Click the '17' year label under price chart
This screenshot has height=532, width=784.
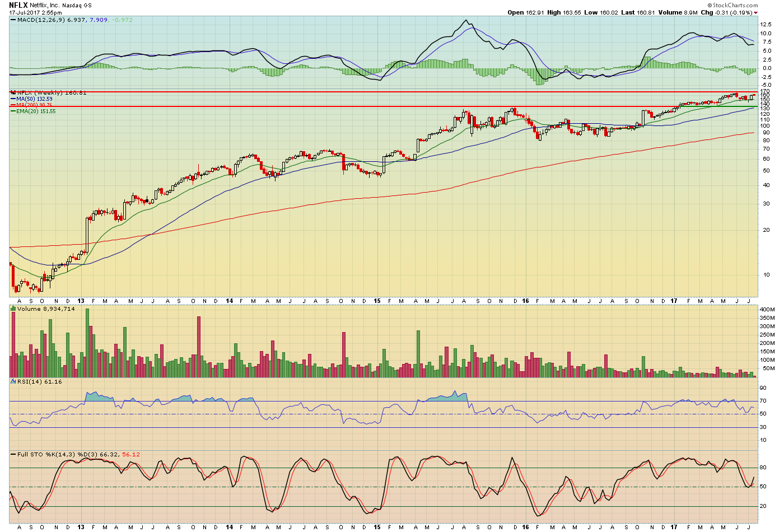[674, 301]
